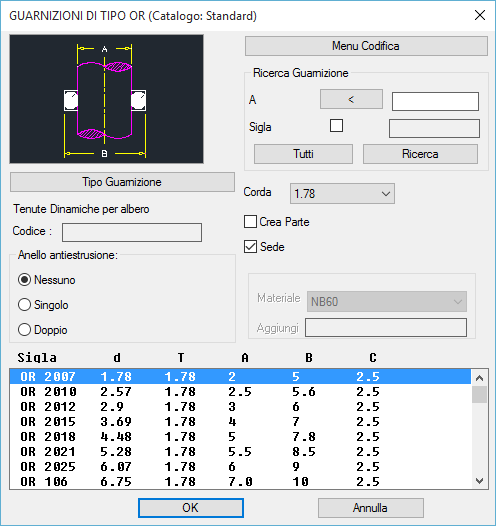This screenshot has height=526, width=496.
Task: Click the Tipo Guarnizione button
Action: [x=122, y=182]
